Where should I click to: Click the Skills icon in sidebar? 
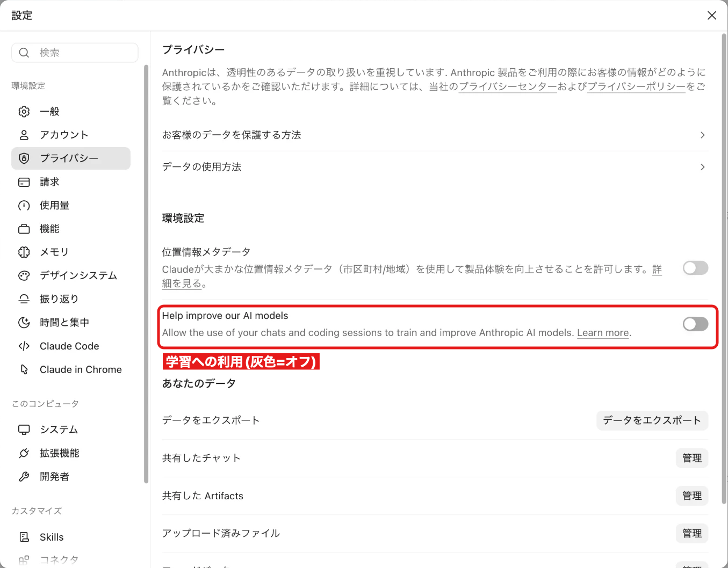(x=24, y=537)
